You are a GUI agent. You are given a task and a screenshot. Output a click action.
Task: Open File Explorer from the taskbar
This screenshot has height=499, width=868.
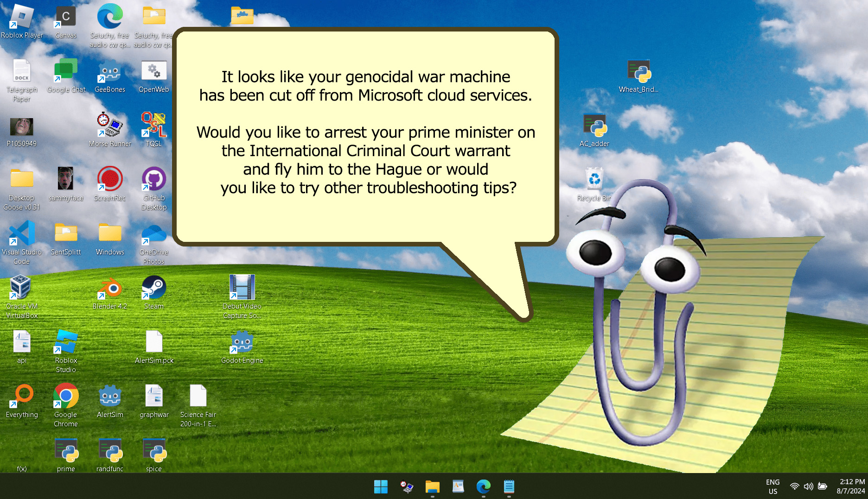[432, 486]
